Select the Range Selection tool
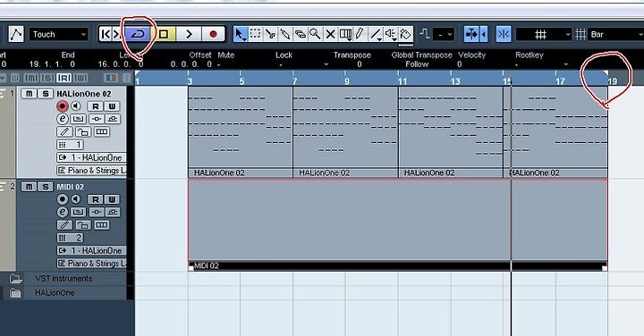The height and width of the screenshot is (336, 644). point(255,34)
